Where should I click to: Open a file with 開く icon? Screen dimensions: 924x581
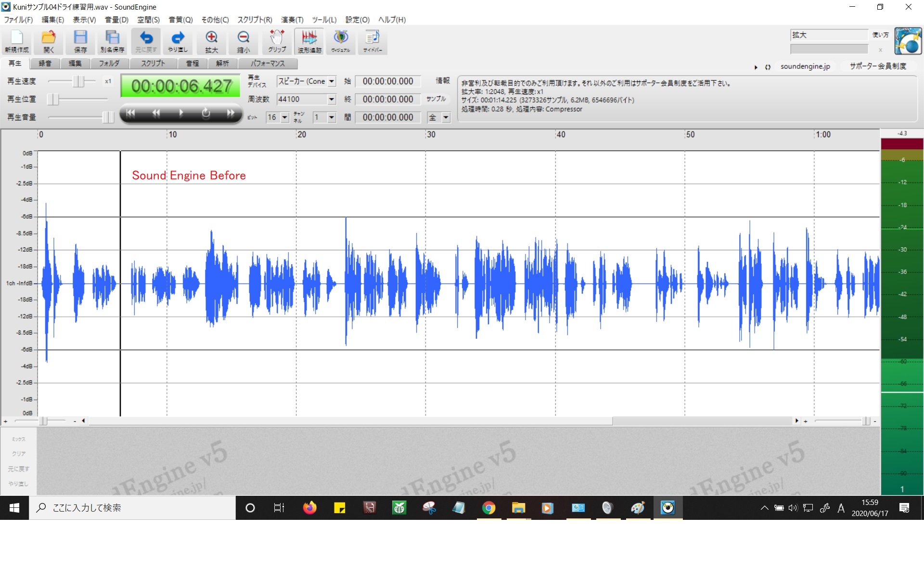[x=49, y=41]
